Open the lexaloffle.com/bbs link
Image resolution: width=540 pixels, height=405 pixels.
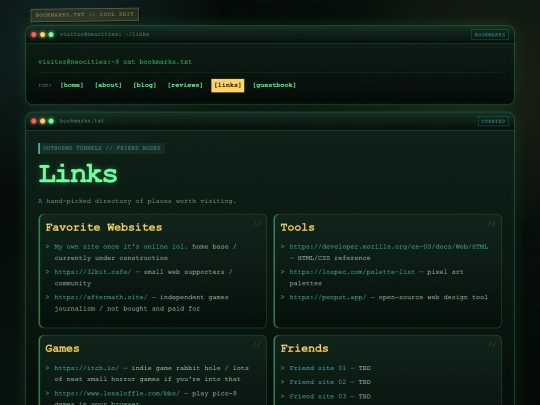click(117, 393)
